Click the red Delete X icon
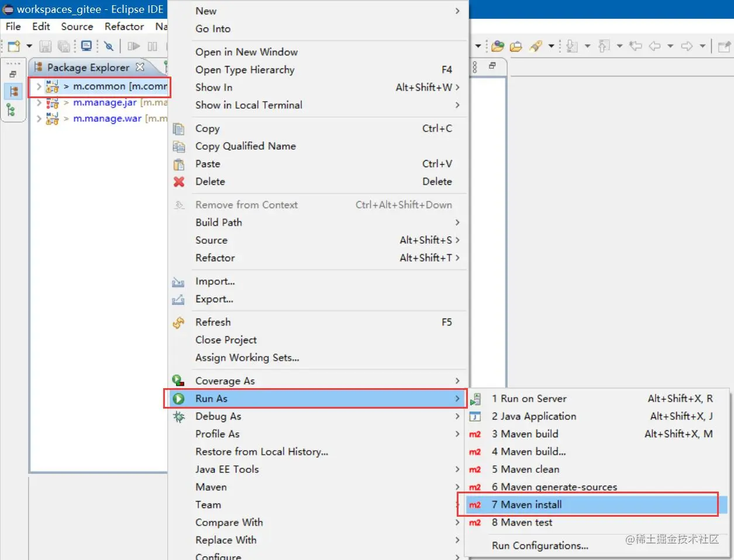 point(179,182)
